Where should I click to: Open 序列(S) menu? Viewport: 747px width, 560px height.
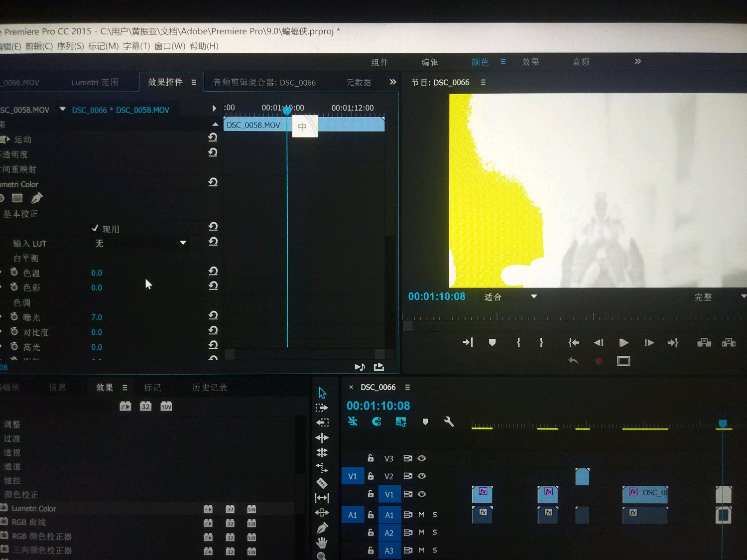coord(71,46)
